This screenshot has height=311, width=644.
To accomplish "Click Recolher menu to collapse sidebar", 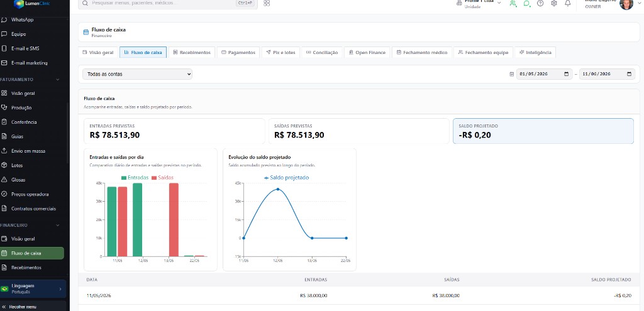I will tap(33, 307).
